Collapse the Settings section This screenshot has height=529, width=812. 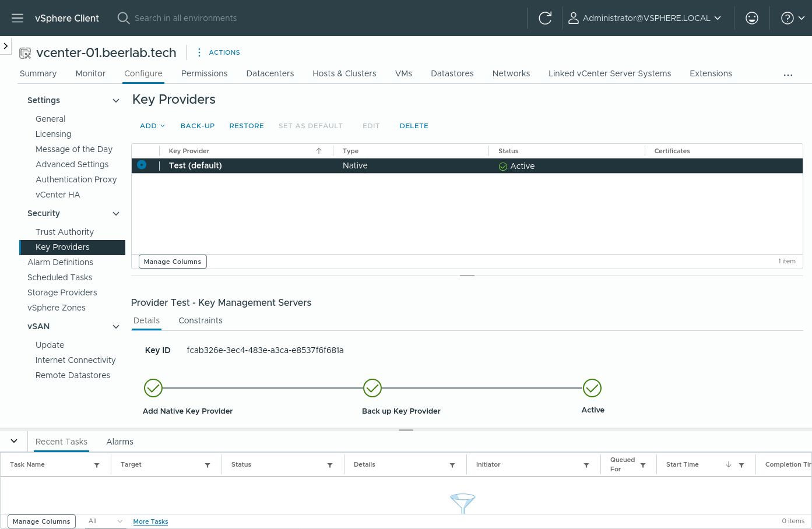116,101
